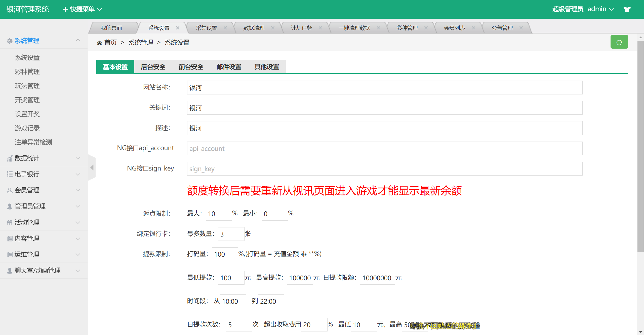
Task: Click the home icon in breadcrumb
Action: pos(99,43)
